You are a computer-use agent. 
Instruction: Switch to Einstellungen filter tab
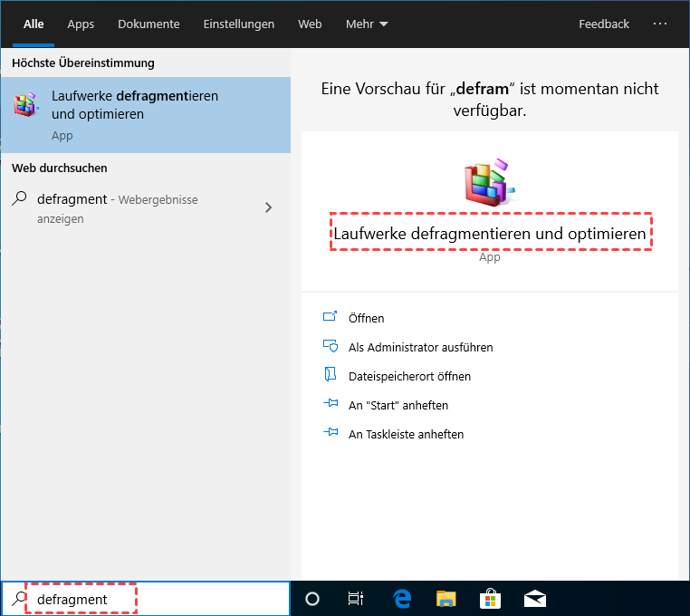point(238,24)
